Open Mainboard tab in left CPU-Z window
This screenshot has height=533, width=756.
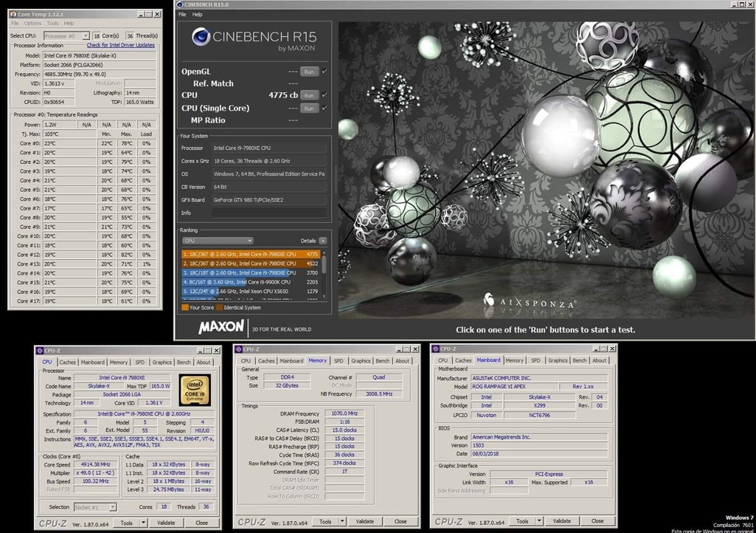[93, 362]
